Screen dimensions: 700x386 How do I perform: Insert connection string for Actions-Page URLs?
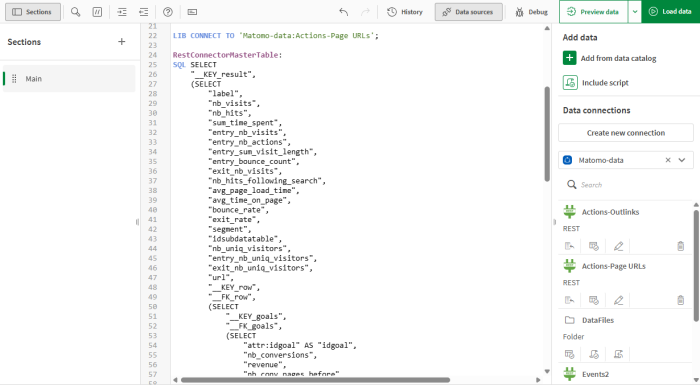coord(570,300)
